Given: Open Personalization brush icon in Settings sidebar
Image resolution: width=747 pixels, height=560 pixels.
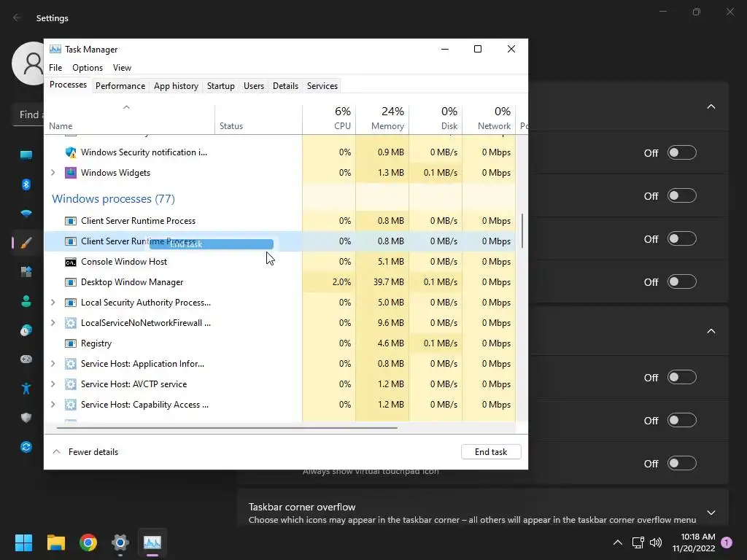Looking at the screenshot, I should [26, 243].
